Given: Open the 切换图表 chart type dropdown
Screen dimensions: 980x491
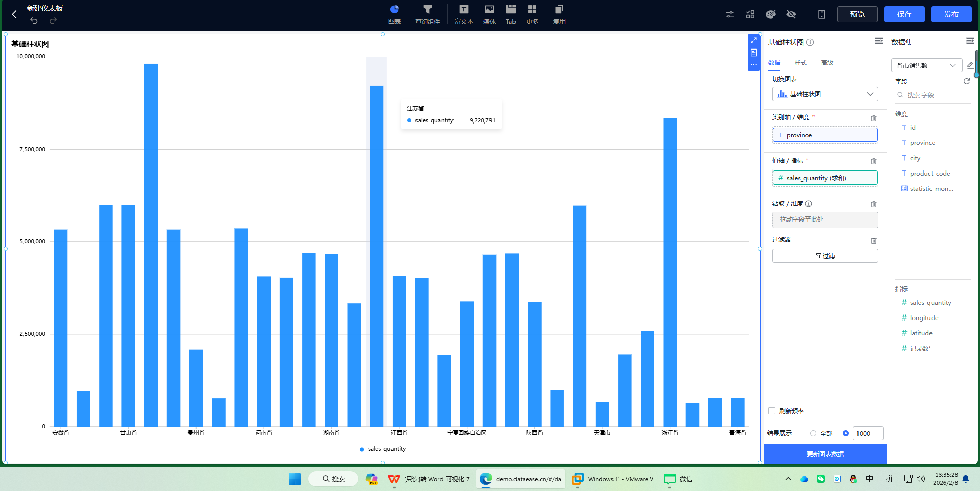Looking at the screenshot, I should (825, 94).
